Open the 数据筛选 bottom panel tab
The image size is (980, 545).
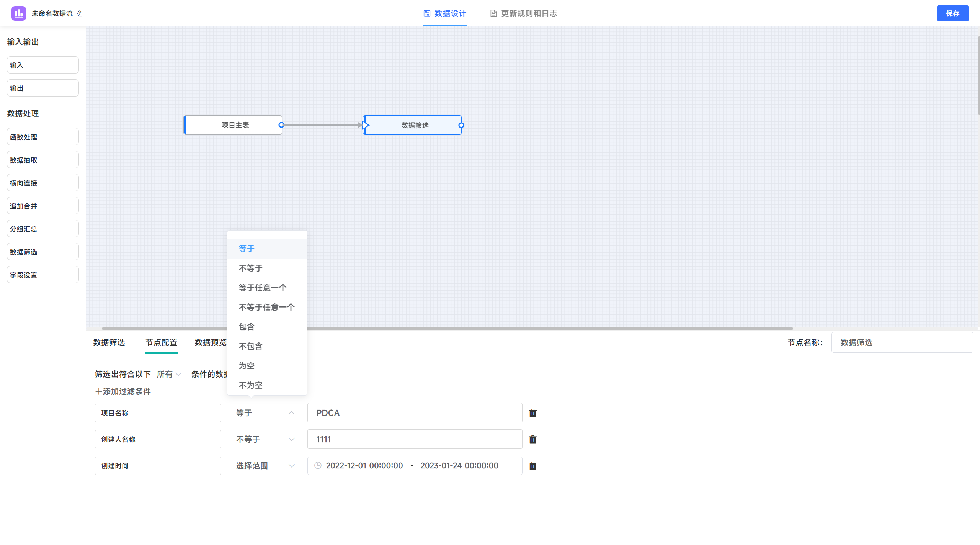point(109,342)
